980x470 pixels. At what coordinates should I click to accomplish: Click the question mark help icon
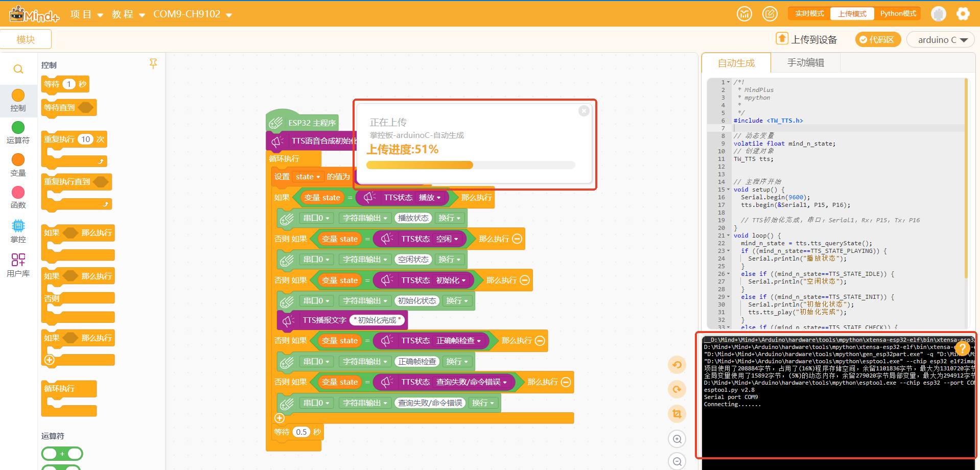pyautogui.click(x=962, y=348)
